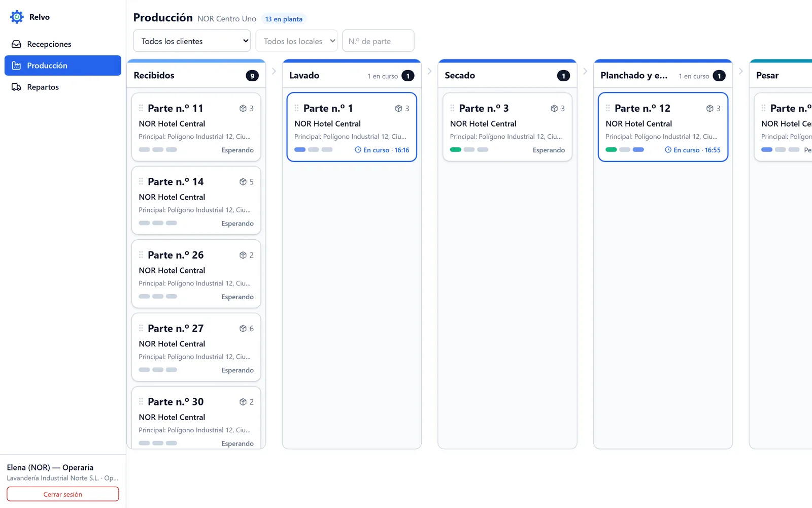
Task: Click the chevron between Planchado and Pesar
Action: click(x=741, y=71)
